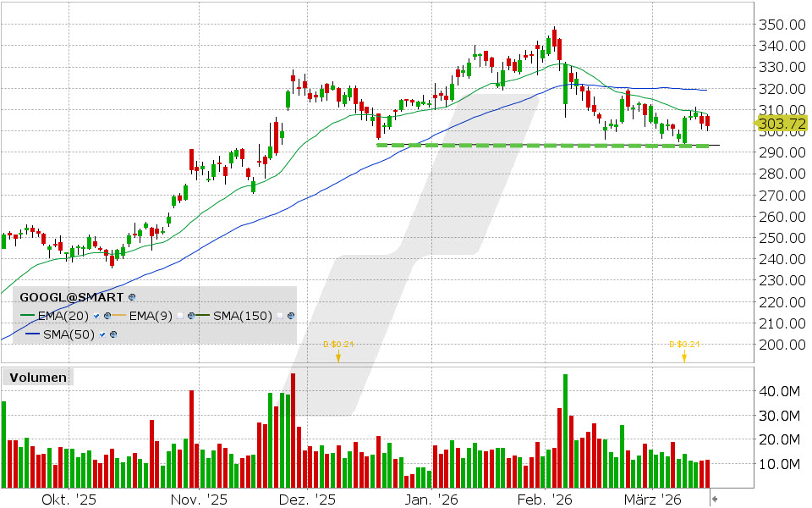Select the tall February green volume bar
The width and height of the screenshot is (812, 508).
click(x=565, y=423)
